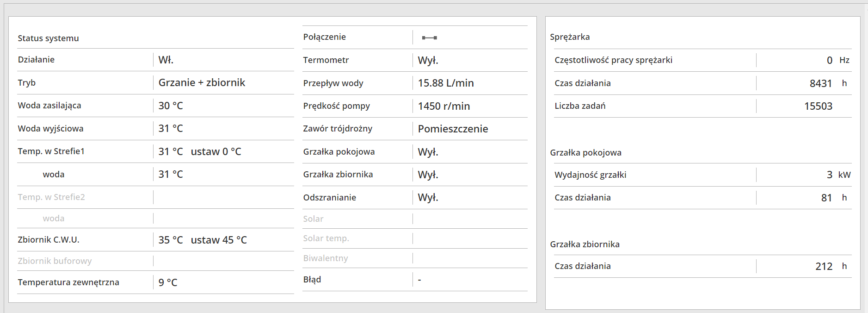
Task: Click the 'Odszranianie' label
Action: (329, 198)
